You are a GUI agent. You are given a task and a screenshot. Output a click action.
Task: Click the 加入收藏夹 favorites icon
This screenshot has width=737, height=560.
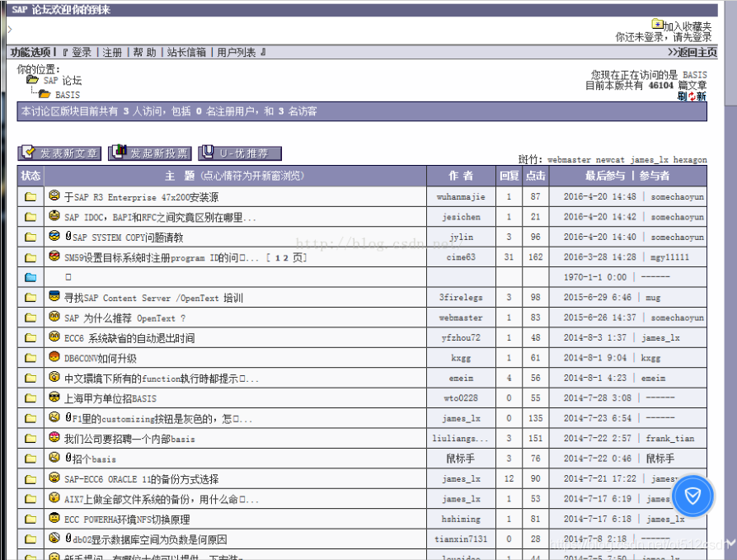(657, 24)
